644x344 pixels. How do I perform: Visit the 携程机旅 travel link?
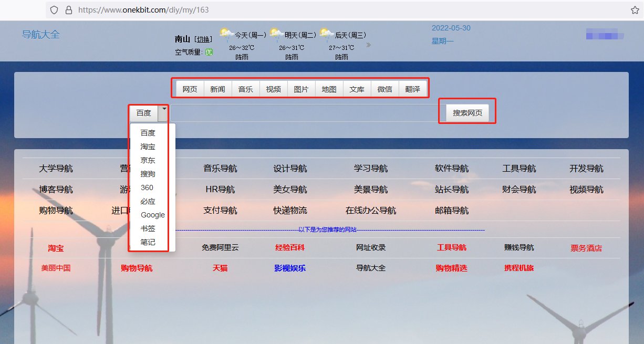518,268
